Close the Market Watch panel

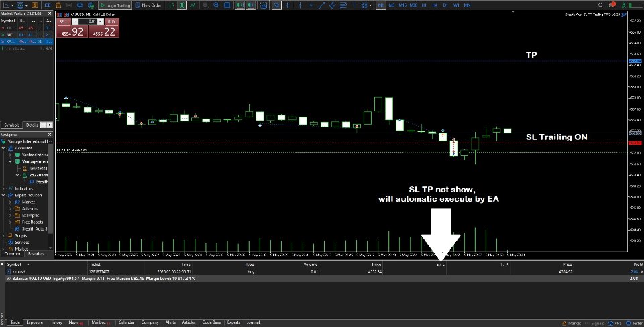tap(50, 14)
